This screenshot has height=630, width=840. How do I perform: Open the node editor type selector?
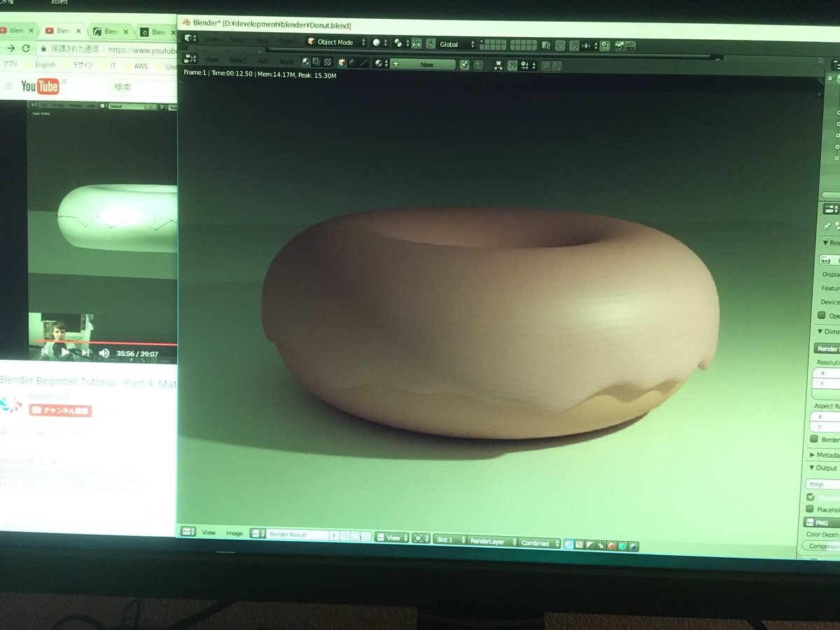pyautogui.click(x=190, y=58)
